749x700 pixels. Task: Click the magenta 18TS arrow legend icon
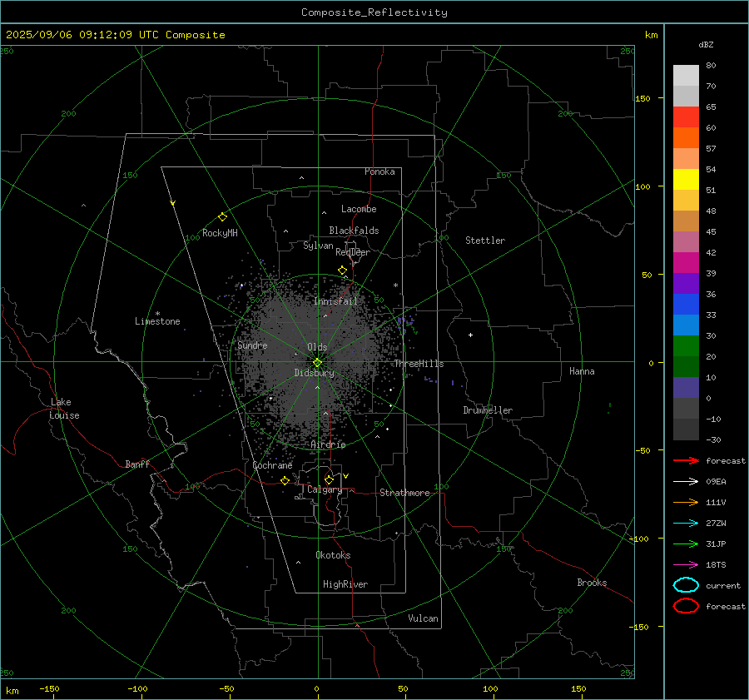coord(686,565)
